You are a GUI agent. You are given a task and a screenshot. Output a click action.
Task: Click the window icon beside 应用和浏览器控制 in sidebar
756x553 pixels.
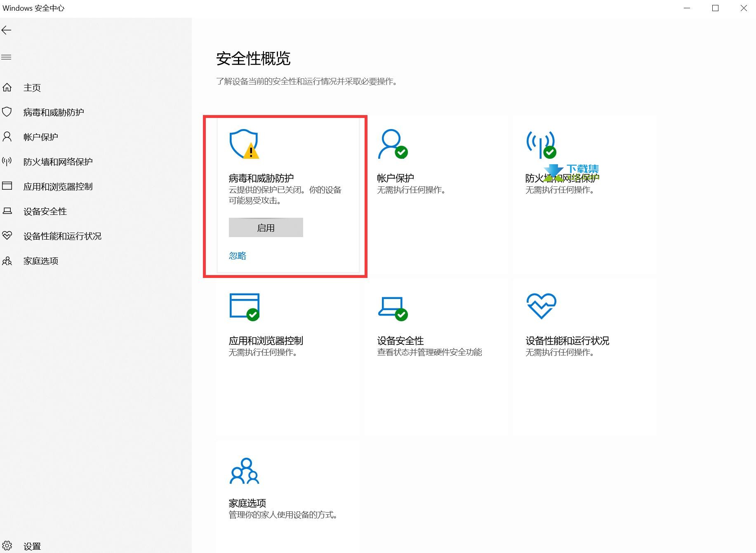[7, 186]
